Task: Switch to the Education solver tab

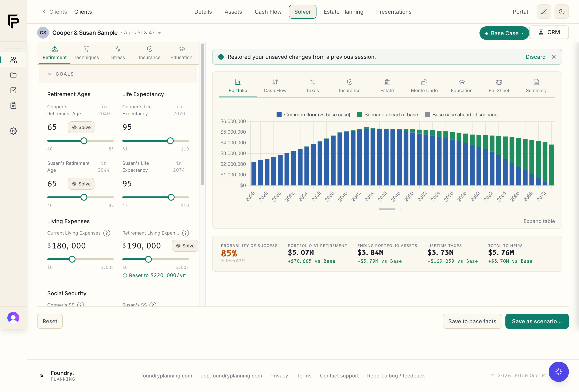Action: (x=181, y=53)
